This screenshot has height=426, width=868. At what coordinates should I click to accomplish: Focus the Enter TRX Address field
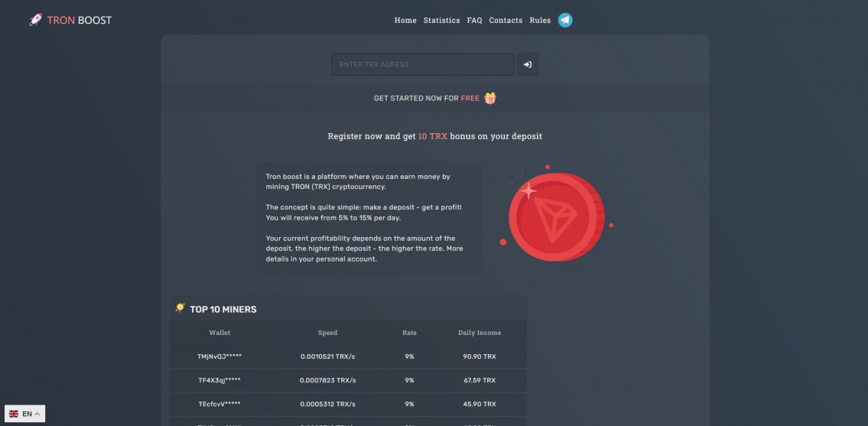click(x=423, y=64)
